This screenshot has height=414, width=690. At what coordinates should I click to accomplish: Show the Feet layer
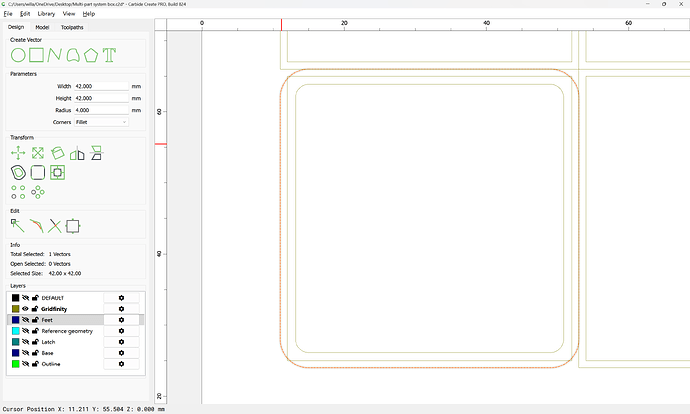pyautogui.click(x=26, y=320)
